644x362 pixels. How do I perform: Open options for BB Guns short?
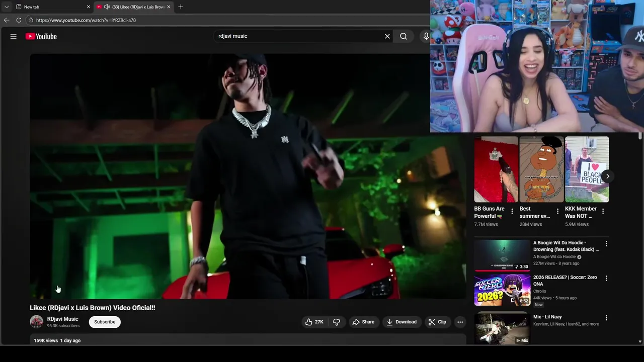click(512, 211)
